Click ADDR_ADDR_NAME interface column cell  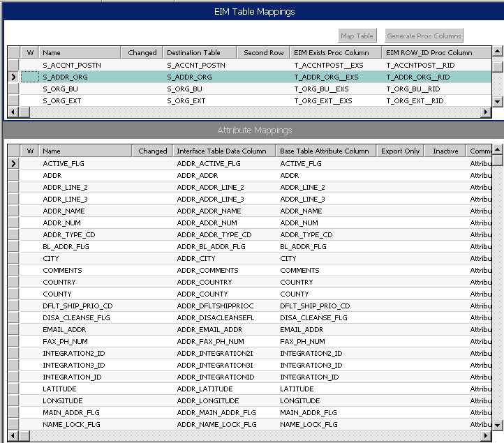click(x=209, y=211)
